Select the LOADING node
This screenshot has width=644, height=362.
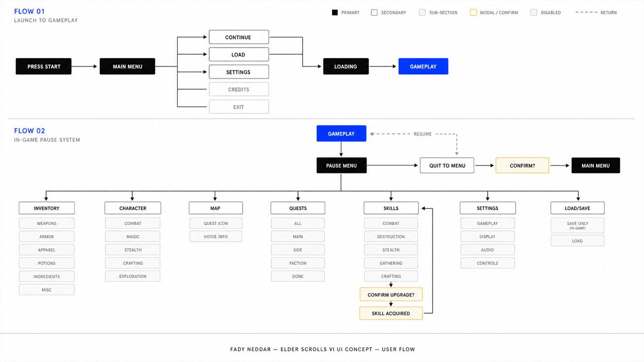point(346,66)
